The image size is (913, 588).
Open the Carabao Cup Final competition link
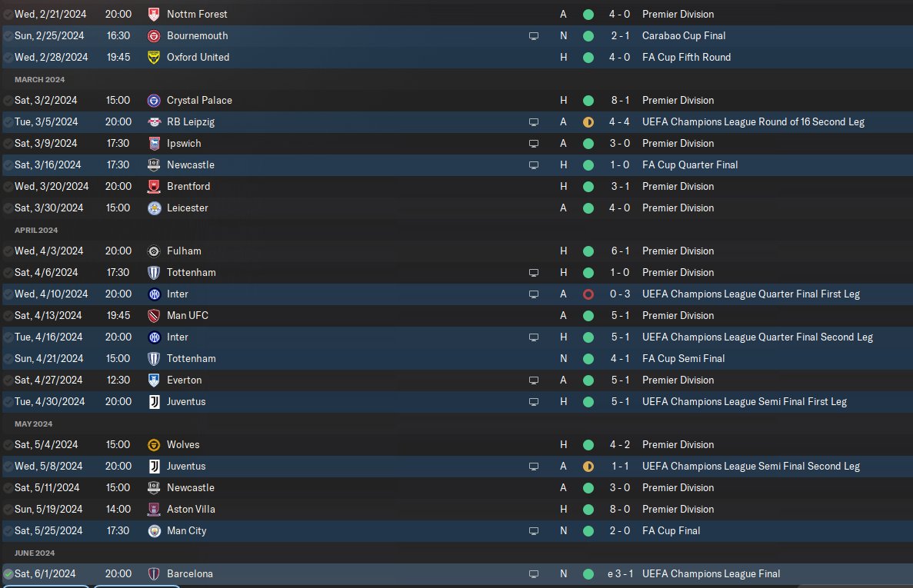684,35
